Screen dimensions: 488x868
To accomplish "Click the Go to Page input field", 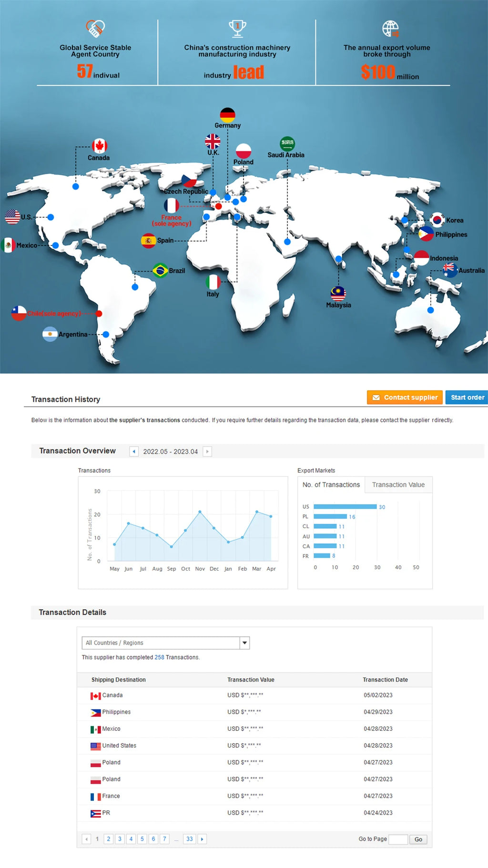I will tap(398, 839).
